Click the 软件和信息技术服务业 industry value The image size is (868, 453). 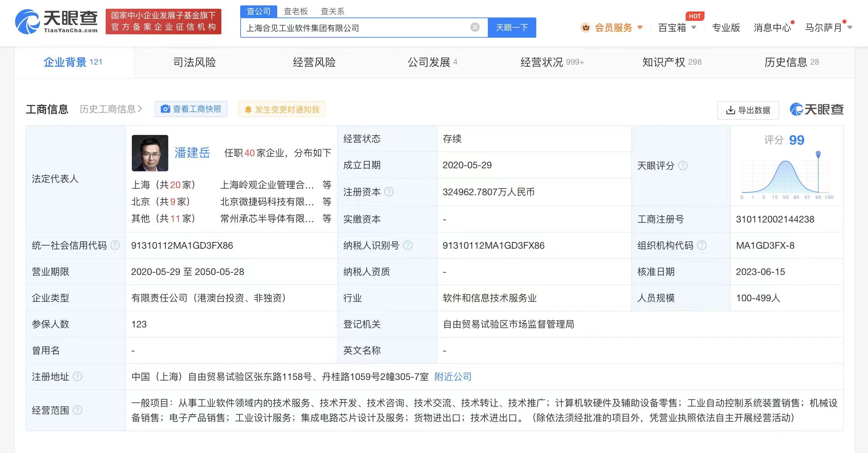490,298
